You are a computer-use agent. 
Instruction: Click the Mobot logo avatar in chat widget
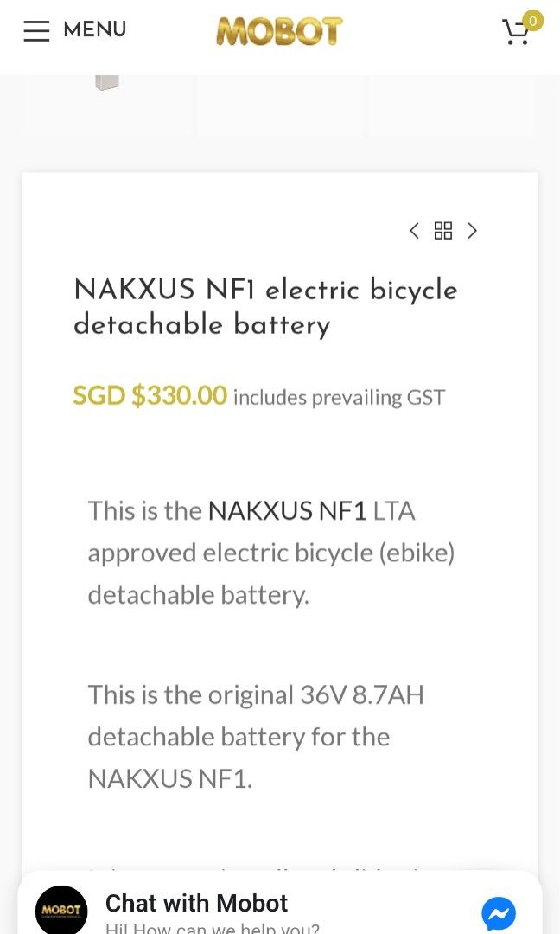60,910
